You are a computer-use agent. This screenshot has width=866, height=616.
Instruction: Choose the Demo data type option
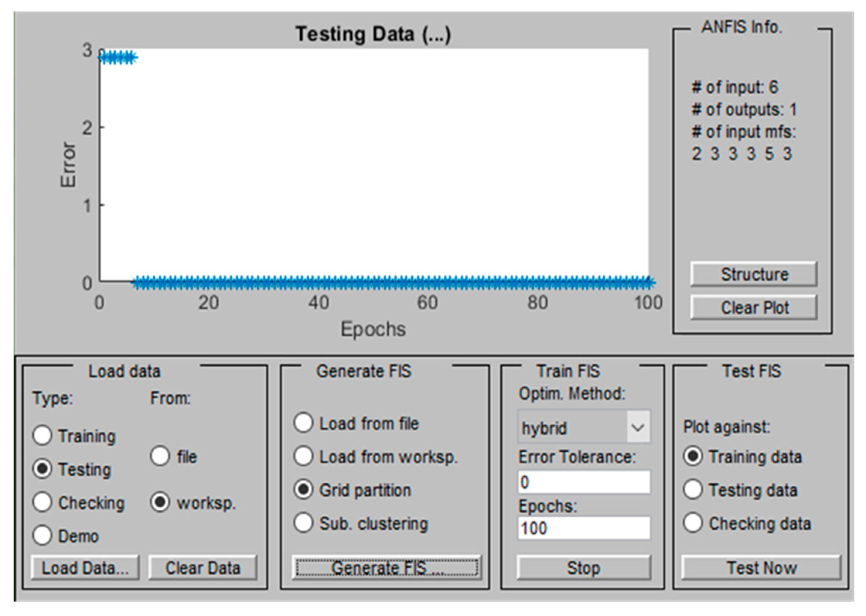pos(42,536)
